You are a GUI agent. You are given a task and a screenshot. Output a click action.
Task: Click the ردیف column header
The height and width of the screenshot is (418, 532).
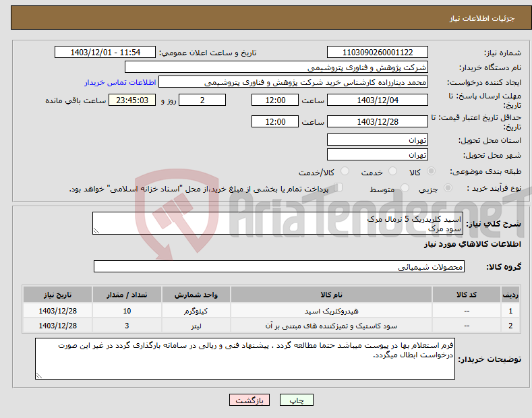click(510, 295)
